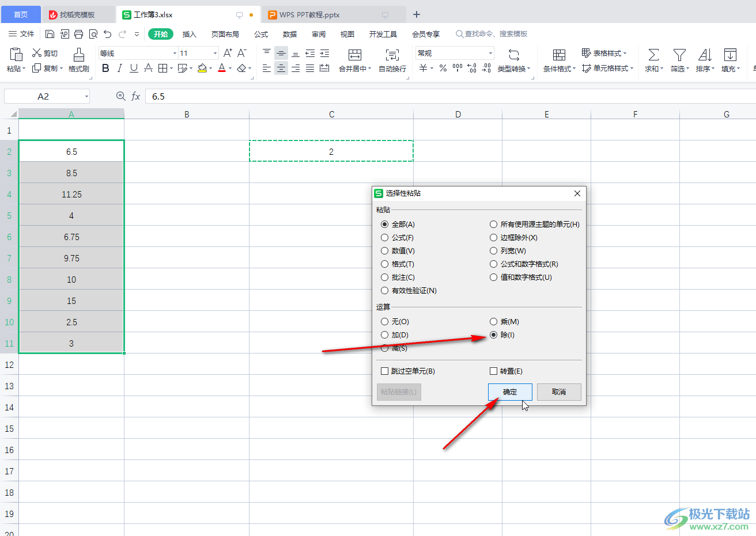
Task: Click the 确定 button in paste dialog
Action: [510, 392]
